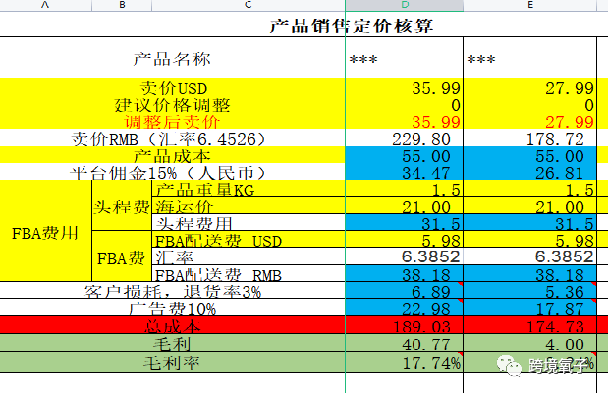Image resolution: width=608 pixels, height=394 pixels.
Task: Click the 产品重量KG label
Action: (205, 190)
